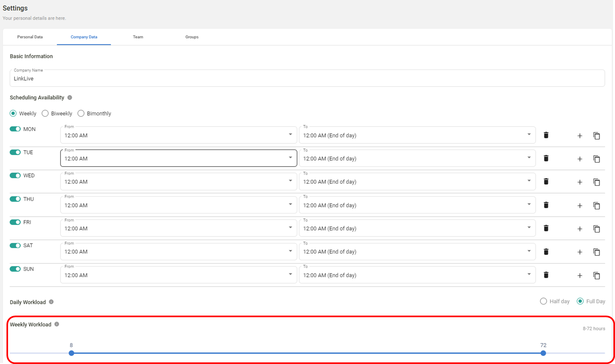This screenshot has width=615, height=364.
Task: Add another time range on Friday
Action: 579,229
